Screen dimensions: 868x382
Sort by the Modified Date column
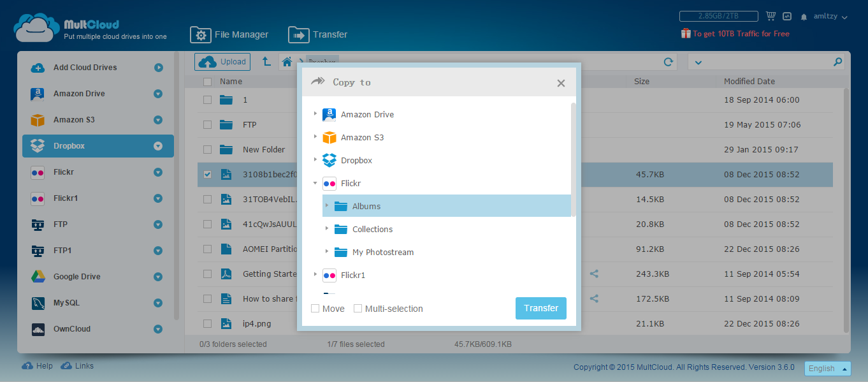(749, 82)
